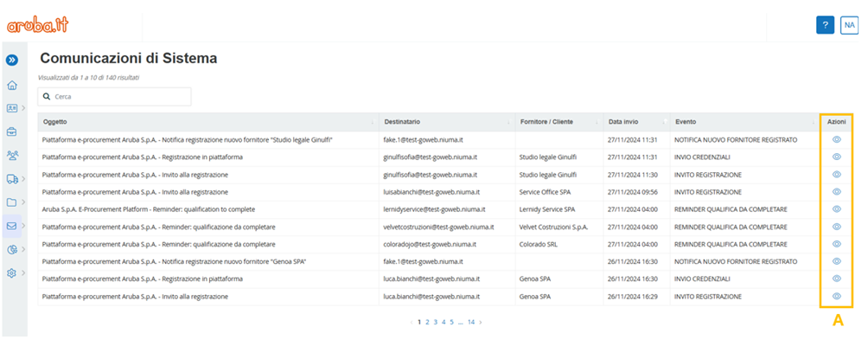
Task: View INVITO REGISTRAZIONE message for Studio legale Ginulfi
Action: tap(837, 175)
